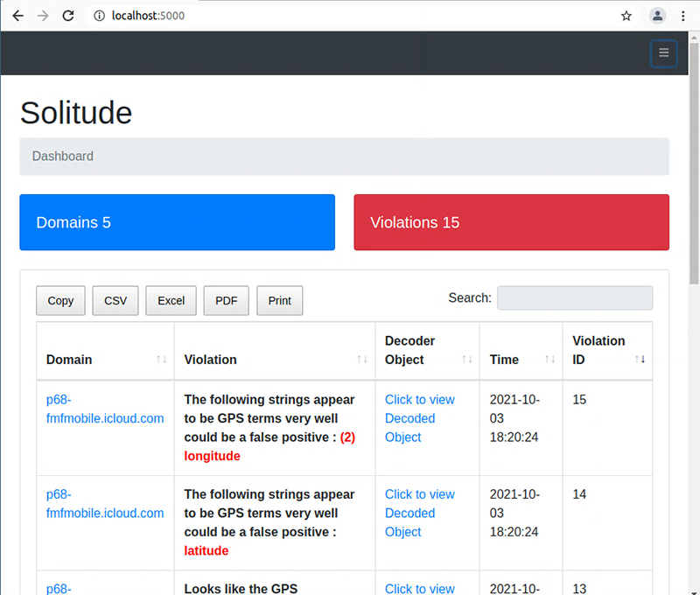Export the table to Excel

(171, 300)
